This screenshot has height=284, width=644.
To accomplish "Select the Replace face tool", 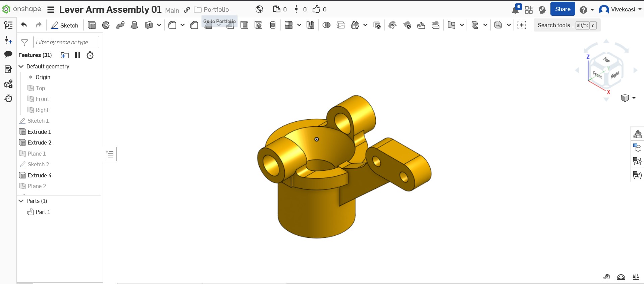I will tap(436, 25).
